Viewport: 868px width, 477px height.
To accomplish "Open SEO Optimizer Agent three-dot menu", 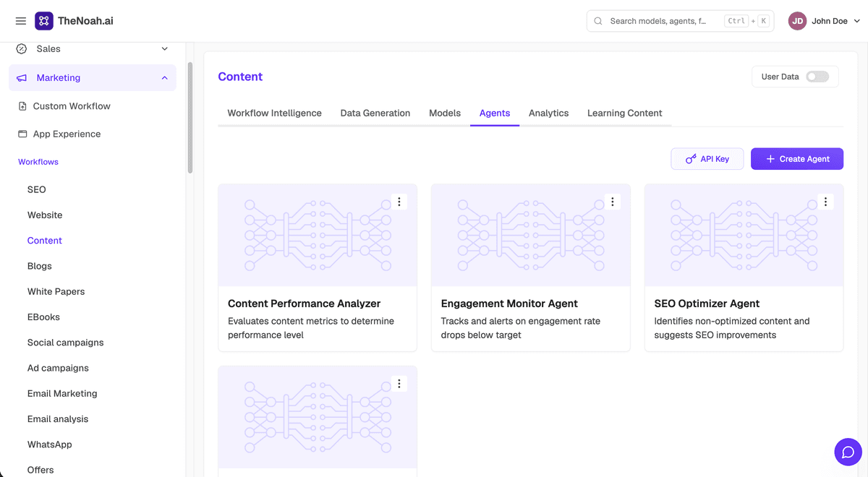I will coord(825,202).
